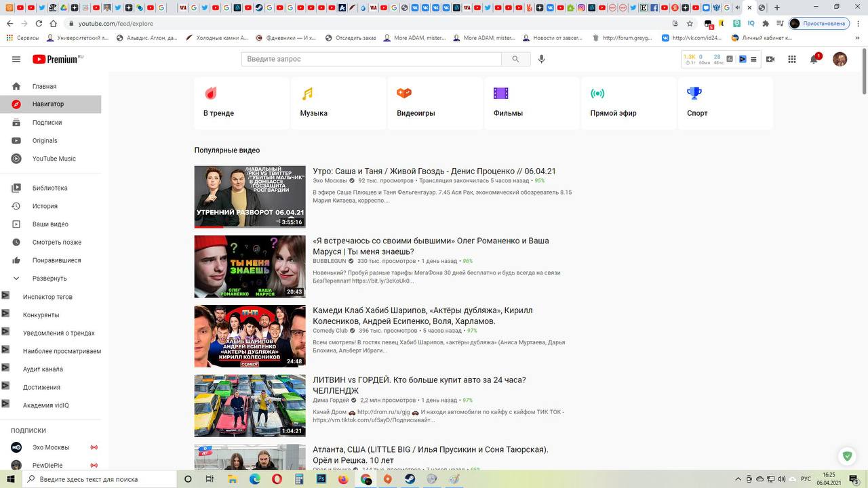
Task: Expand Академия vidIQ arrow
Action: pyautogui.click(x=5, y=405)
